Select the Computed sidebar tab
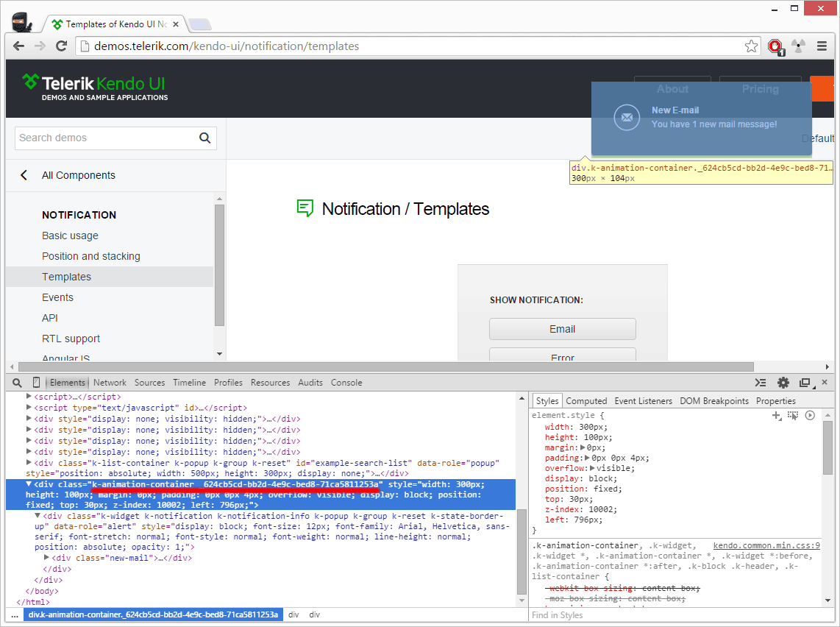Viewport: 840px width, 627px height. [x=586, y=401]
